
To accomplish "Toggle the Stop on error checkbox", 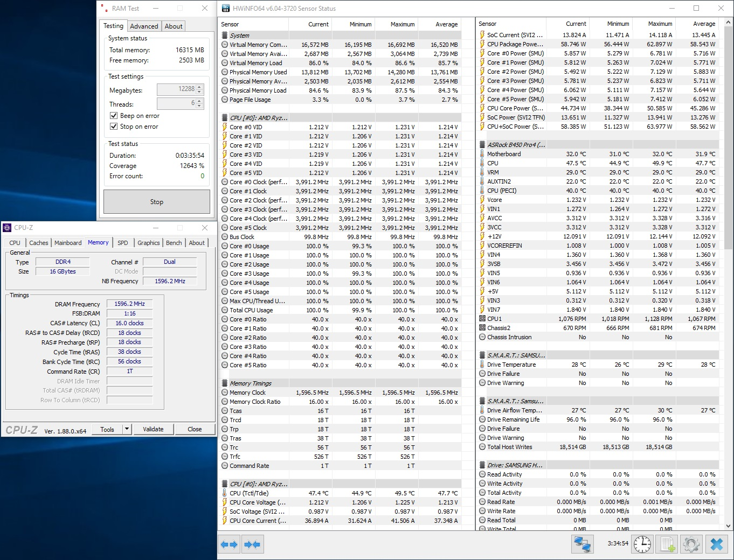I will [x=114, y=127].
